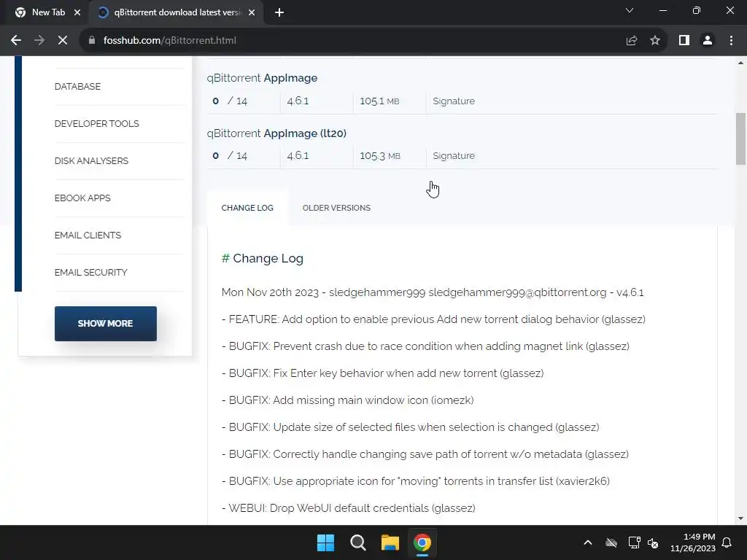Download qBittorrent AppImage (lt20) link
This screenshot has width=747, height=560.
coord(276,133)
